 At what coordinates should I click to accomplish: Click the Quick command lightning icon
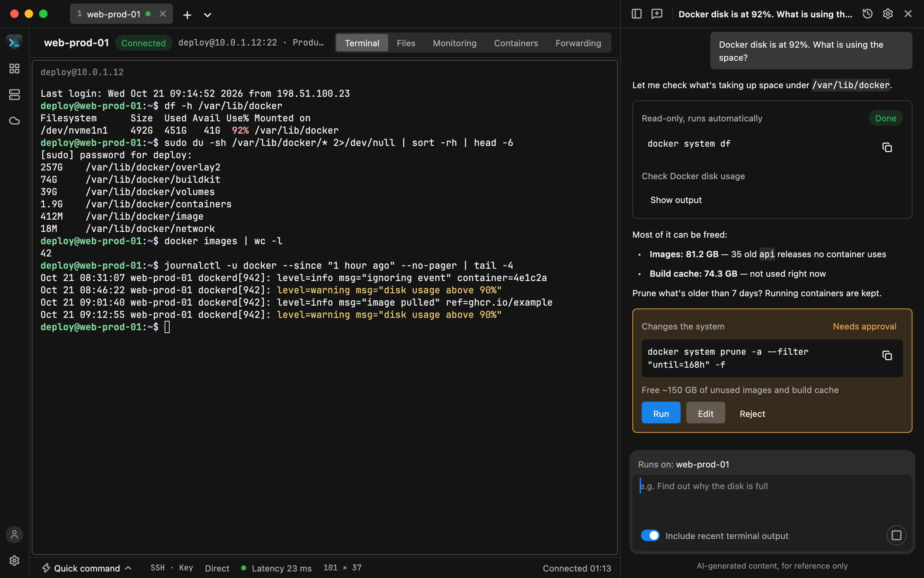pyautogui.click(x=46, y=568)
